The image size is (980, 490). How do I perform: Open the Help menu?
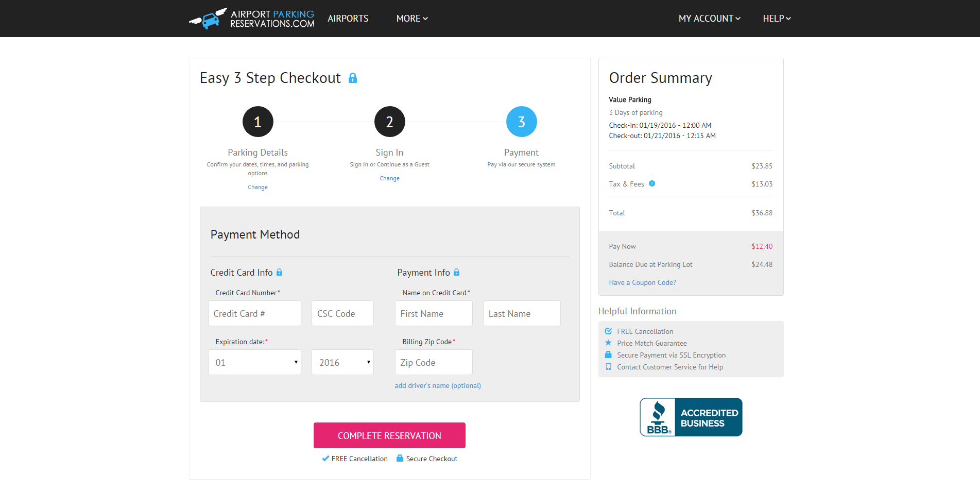pyautogui.click(x=776, y=19)
